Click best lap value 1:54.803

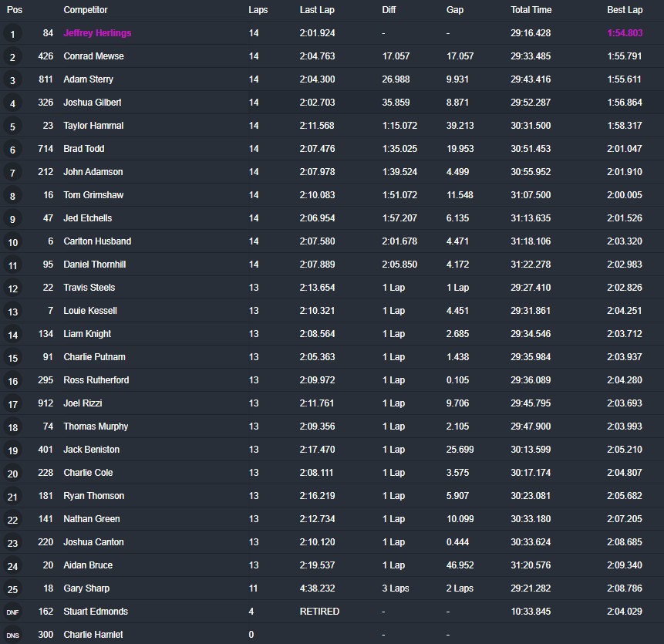coord(625,33)
